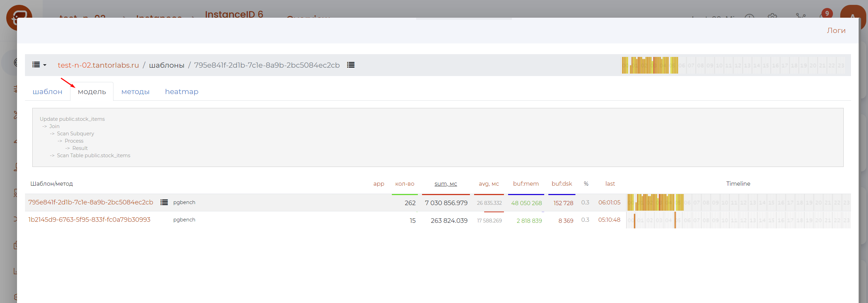Sort by sum, мс column
Image resolution: width=868 pixels, height=303 pixels.
445,184
